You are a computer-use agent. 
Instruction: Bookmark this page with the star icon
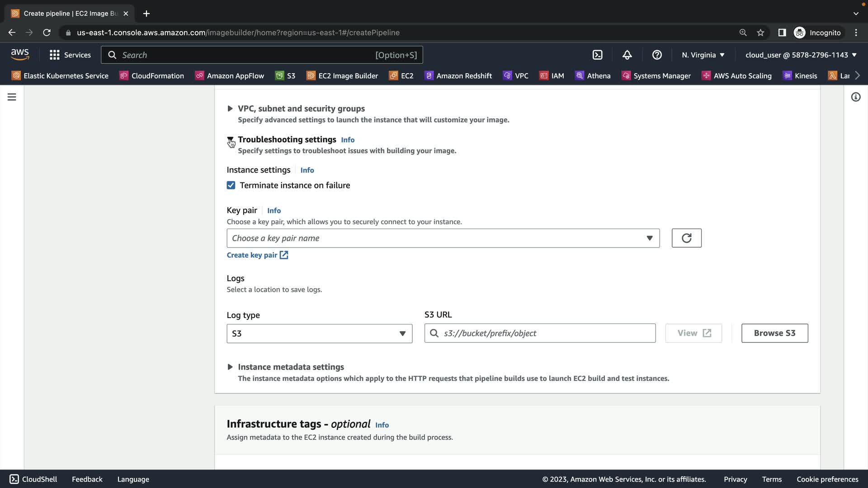[760, 33]
